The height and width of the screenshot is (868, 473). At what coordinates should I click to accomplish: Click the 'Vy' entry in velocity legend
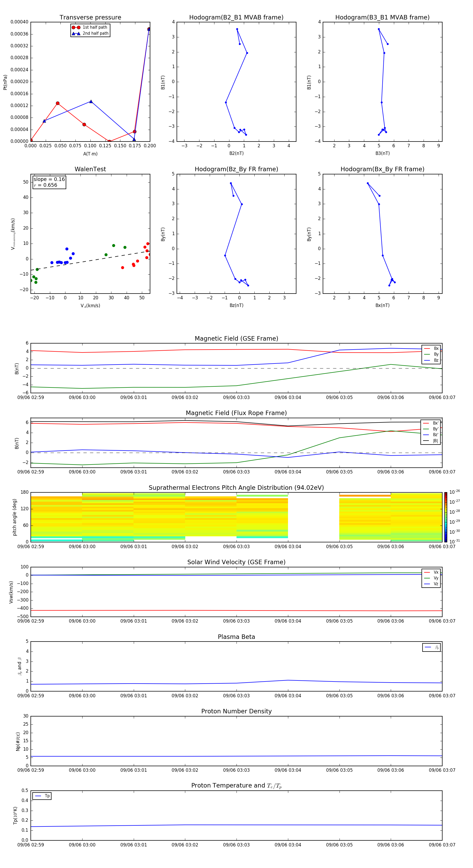(x=431, y=578)
